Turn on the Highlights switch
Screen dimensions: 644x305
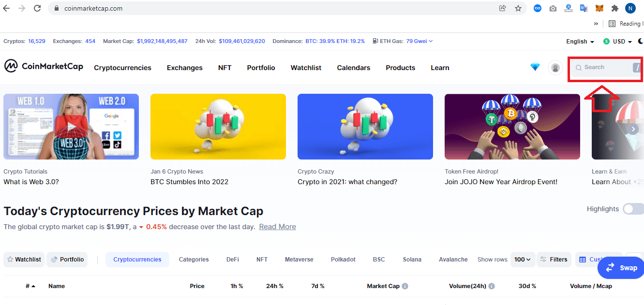tap(633, 209)
